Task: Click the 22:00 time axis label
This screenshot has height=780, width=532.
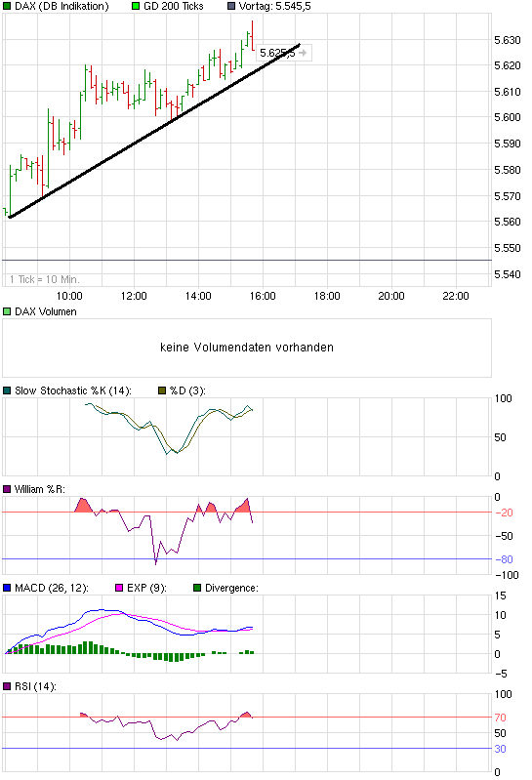Action: pyautogui.click(x=456, y=296)
